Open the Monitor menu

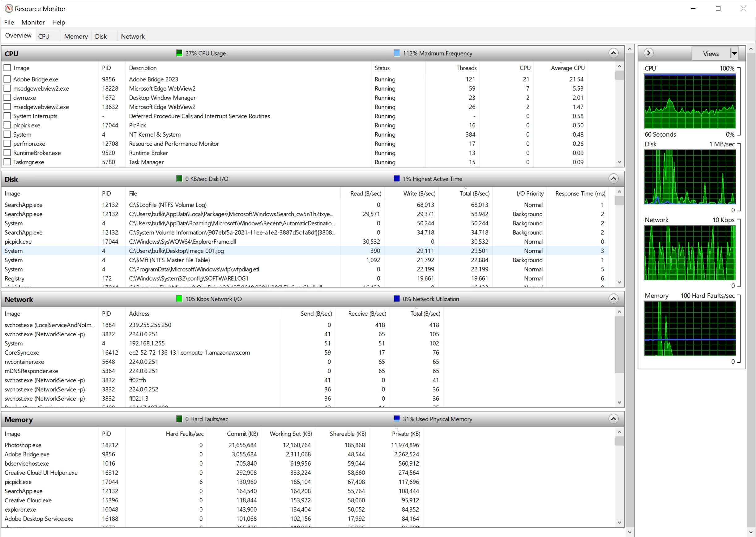point(33,22)
